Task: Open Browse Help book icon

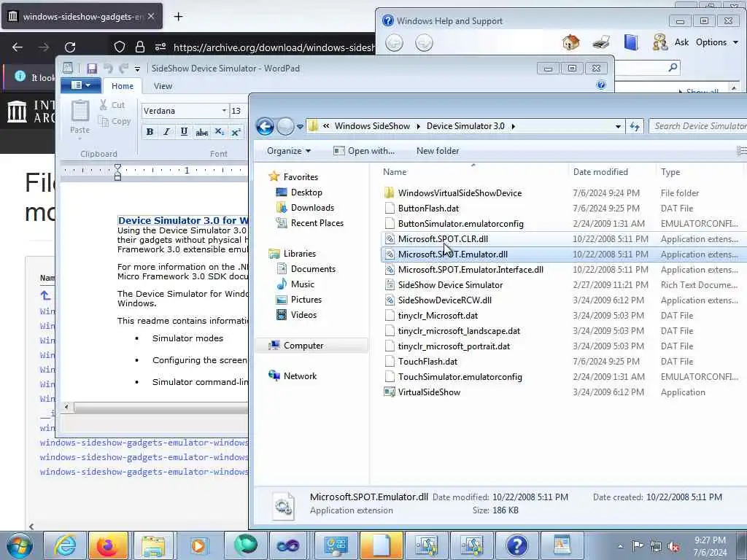Action: [x=631, y=42]
